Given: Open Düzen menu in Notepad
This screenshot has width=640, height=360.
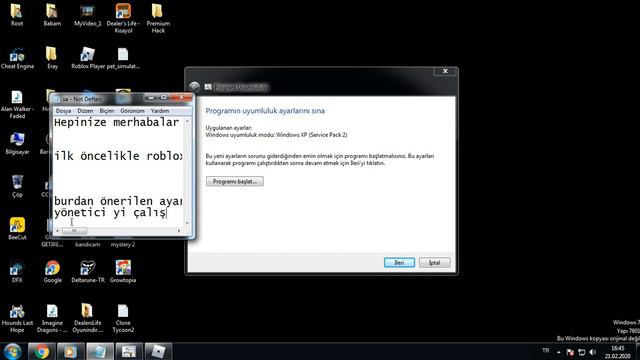Looking at the screenshot, I should (x=85, y=111).
